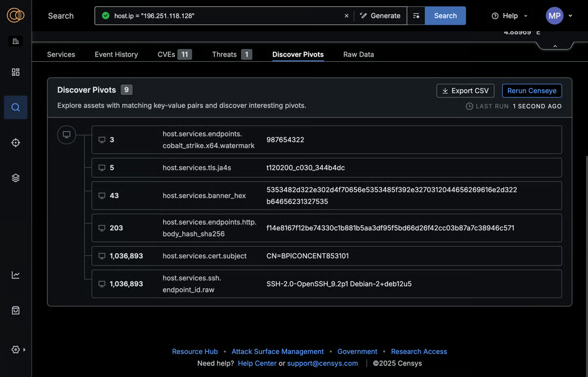Switch to the Raw Data tab
The height and width of the screenshot is (377, 588).
click(x=358, y=54)
